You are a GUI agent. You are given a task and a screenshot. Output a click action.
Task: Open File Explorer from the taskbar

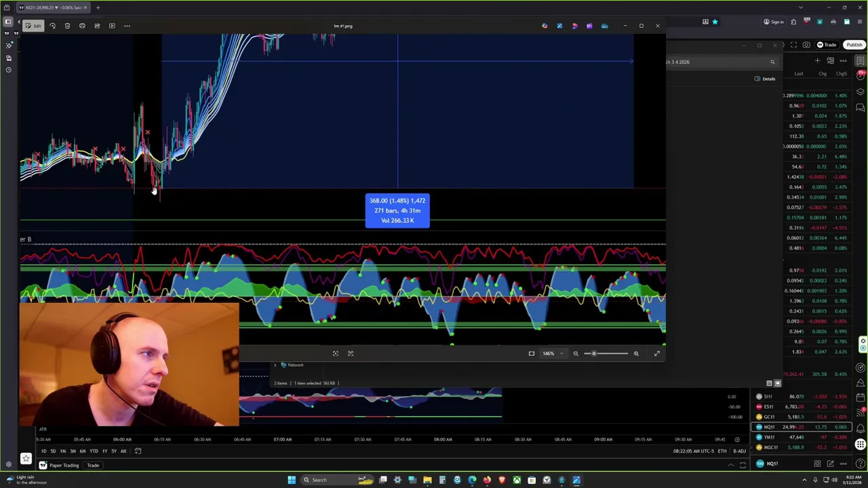[427, 480]
